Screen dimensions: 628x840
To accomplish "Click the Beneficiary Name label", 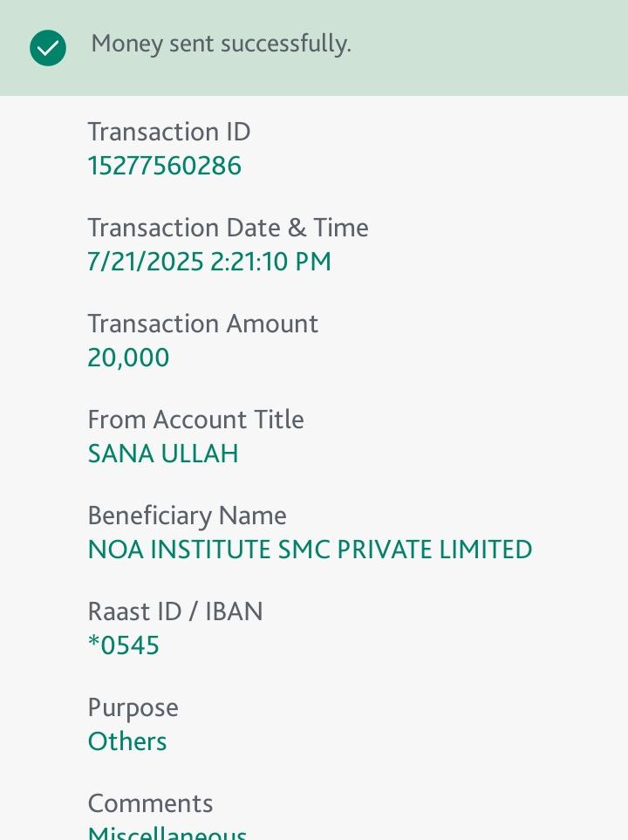I will tap(187, 516).
